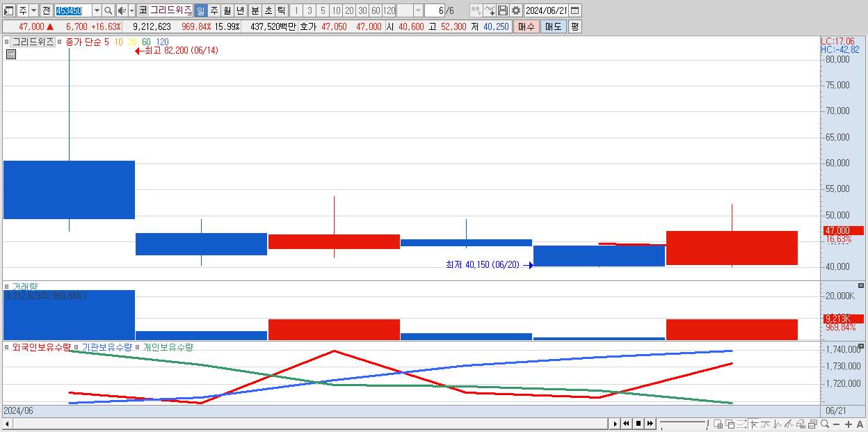The width and height of the screenshot is (868, 432).
Task: Click moving average 60 legend label
Action: 146,42
